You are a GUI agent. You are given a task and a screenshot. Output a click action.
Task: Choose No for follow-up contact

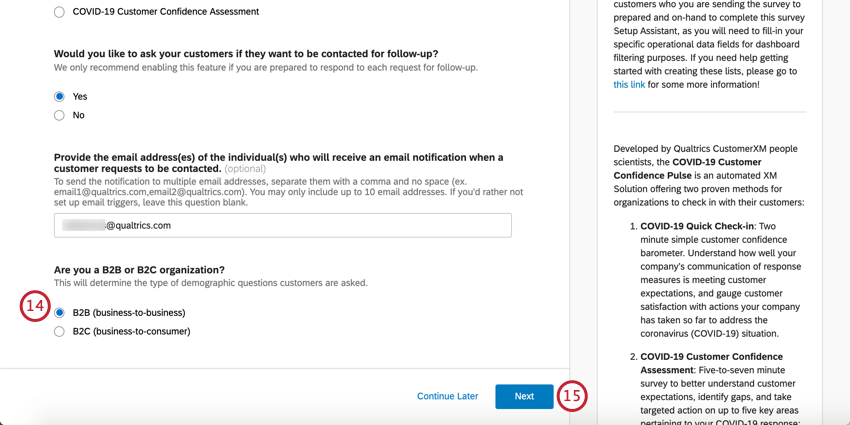[x=59, y=115]
